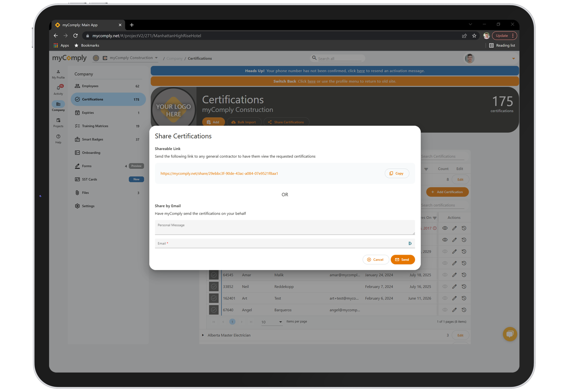
Task: Click the Add certification button in header
Action: (x=213, y=122)
